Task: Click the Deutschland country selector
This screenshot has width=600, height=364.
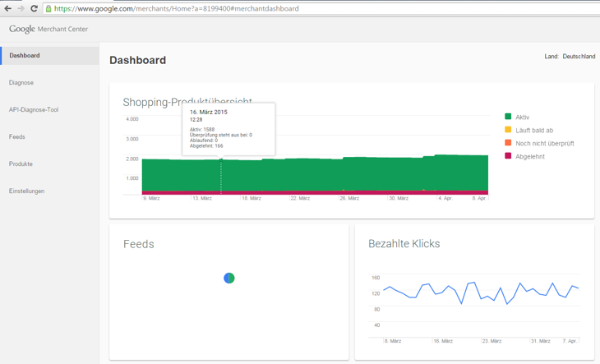Action: 579,56
